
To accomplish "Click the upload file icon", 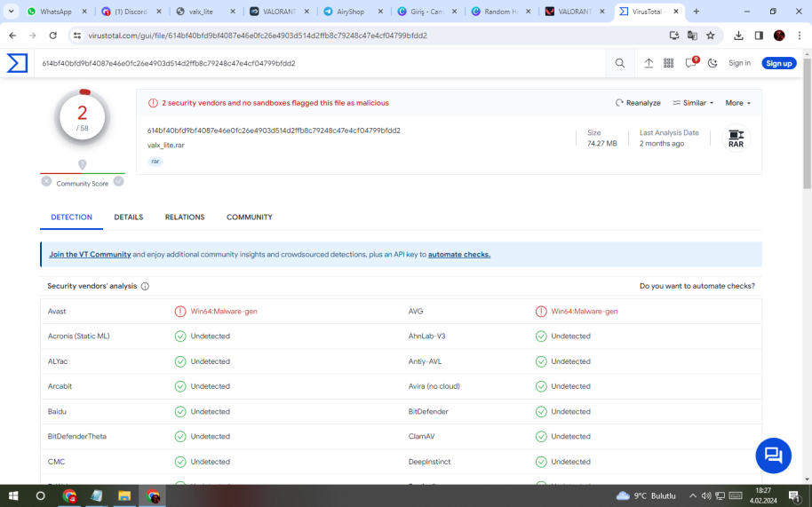I will click(x=649, y=63).
